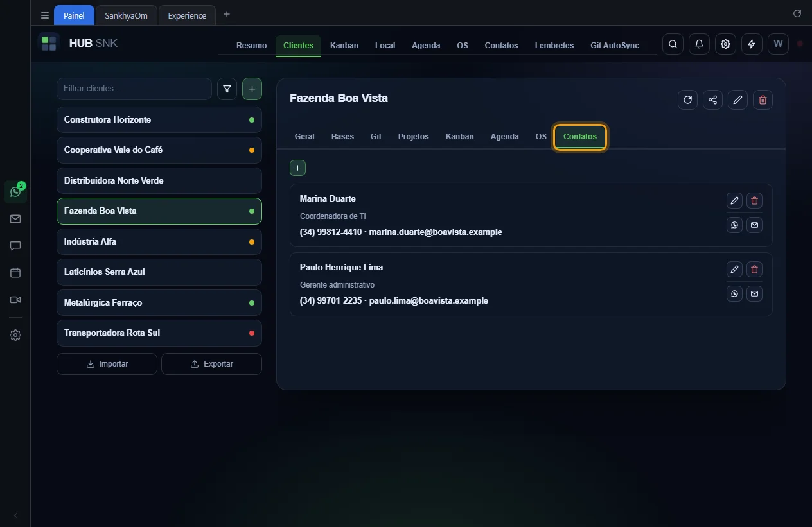Screen dimensions: 812x527
Task: Switch to the SankhyaOm tab
Action: tap(126, 15)
